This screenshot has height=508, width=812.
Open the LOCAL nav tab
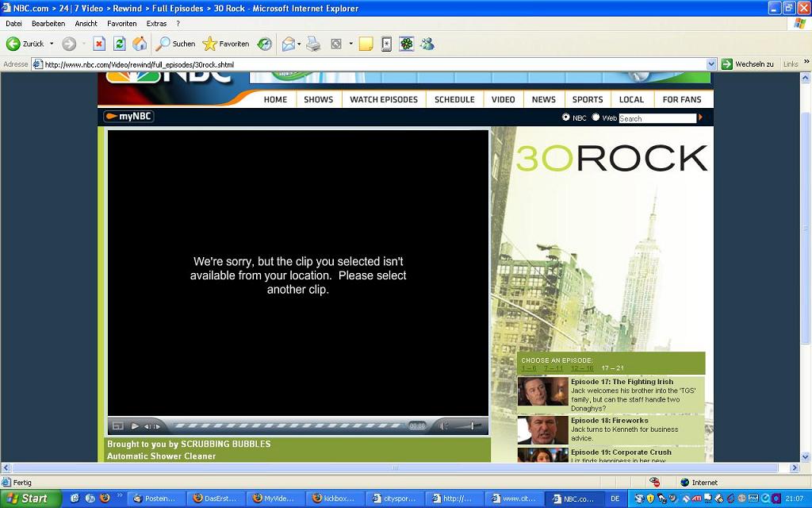pyautogui.click(x=632, y=99)
